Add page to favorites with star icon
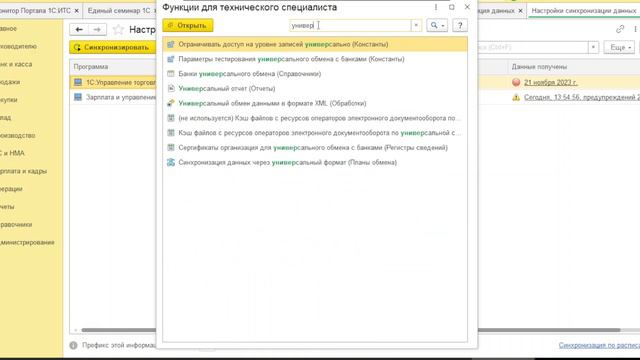Screen dimensions: 640x360 [118, 29]
